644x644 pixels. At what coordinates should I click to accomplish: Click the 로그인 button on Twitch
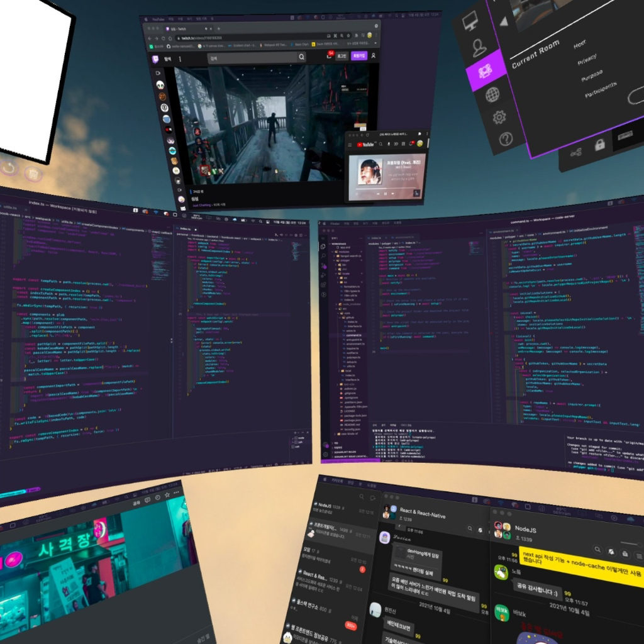tap(341, 55)
